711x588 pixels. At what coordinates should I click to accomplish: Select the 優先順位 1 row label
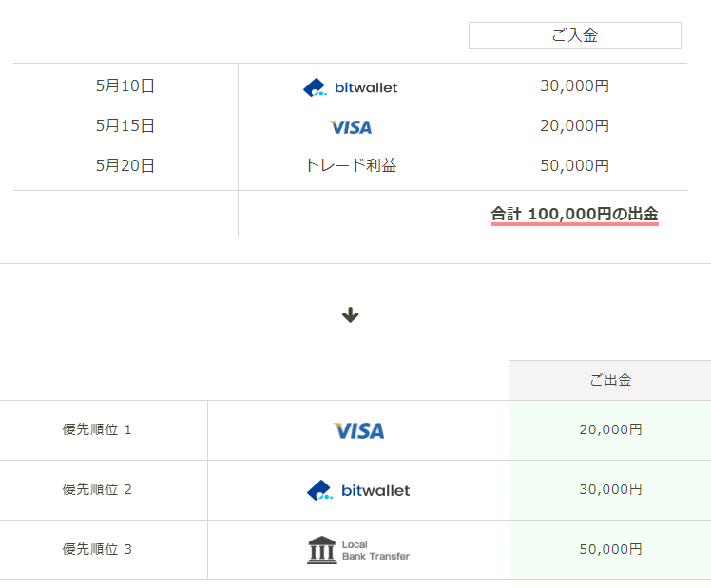(x=97, y=429)
